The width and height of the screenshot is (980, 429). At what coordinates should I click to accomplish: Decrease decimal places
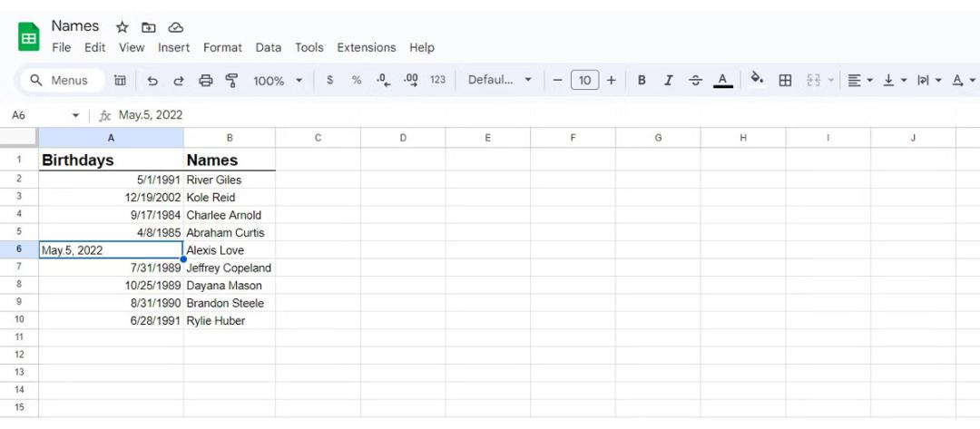384,80
